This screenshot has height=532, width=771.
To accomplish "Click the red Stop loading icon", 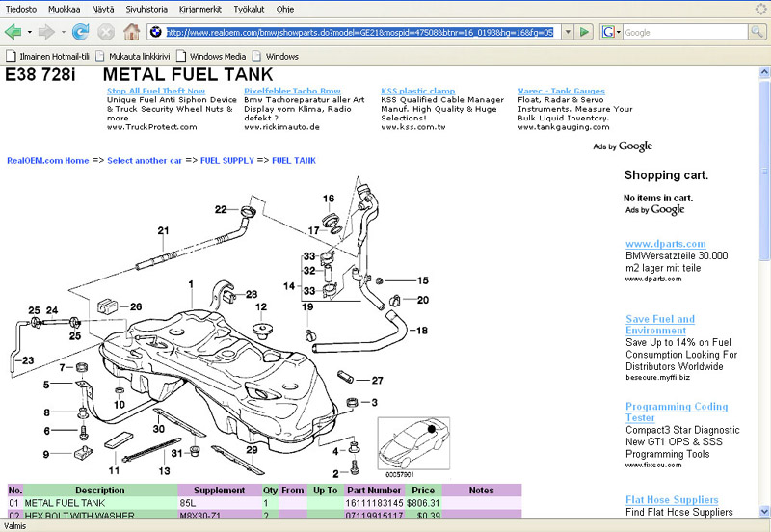I will coord(106,32).
